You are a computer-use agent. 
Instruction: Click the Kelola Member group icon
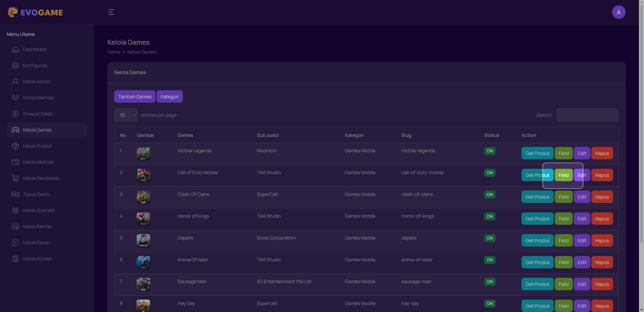tap(15, 98)
